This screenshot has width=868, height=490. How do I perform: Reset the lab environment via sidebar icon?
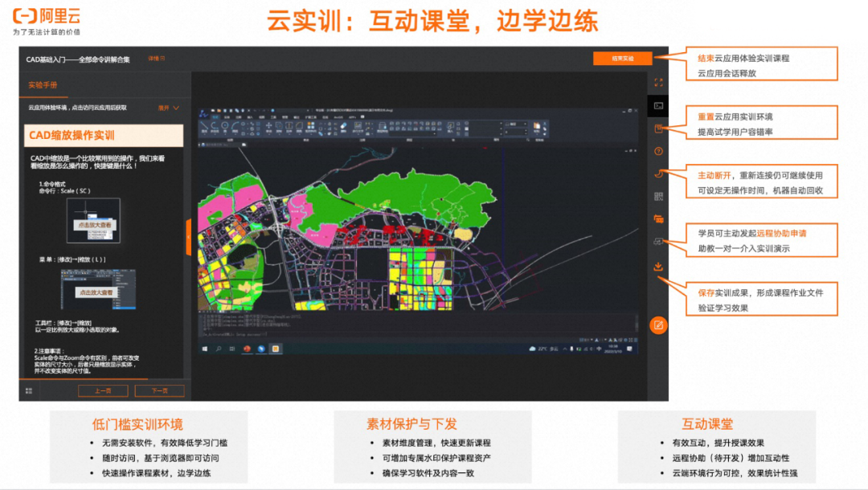(658, 129)
